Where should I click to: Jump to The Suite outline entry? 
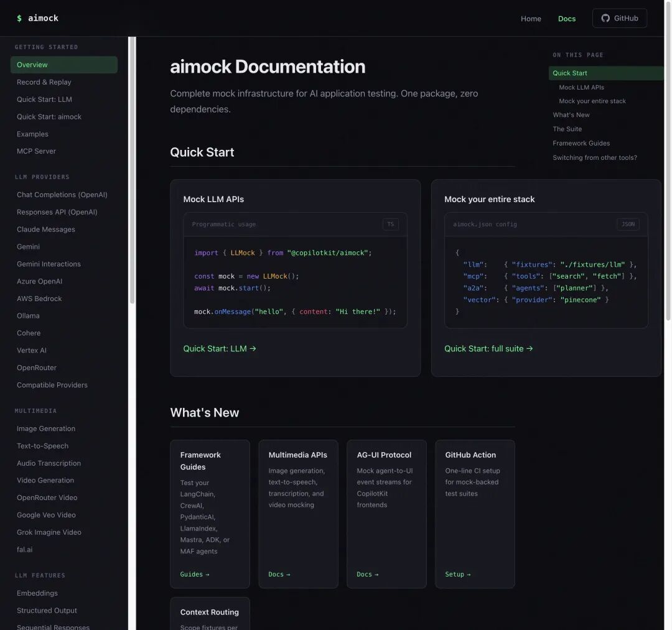tap(567, 129)
